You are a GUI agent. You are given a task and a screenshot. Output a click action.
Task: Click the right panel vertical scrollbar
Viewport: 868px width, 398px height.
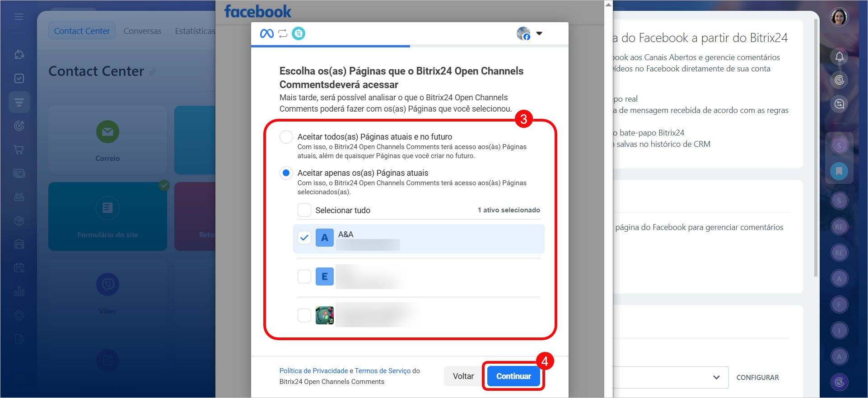coord(816,147)
